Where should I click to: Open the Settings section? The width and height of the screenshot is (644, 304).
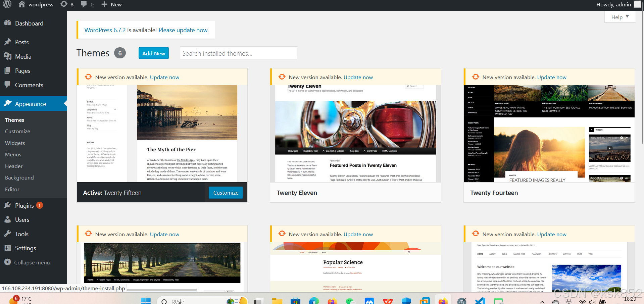[34, 248]
